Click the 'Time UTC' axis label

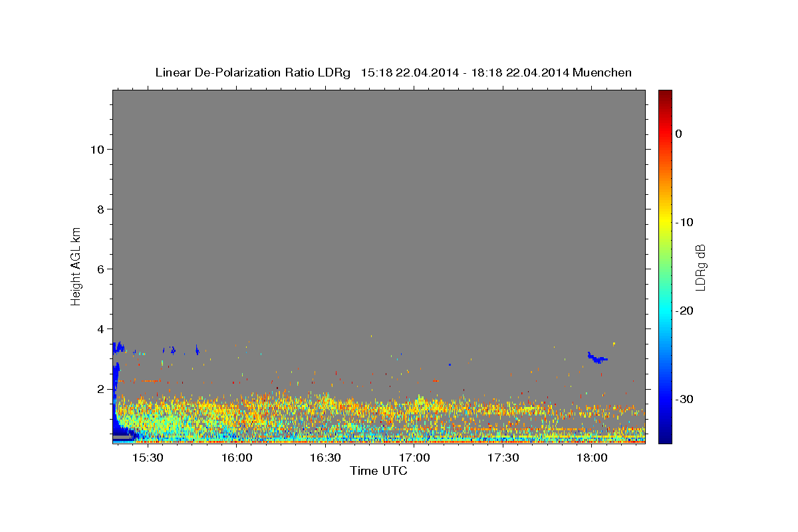pos(378,471)
